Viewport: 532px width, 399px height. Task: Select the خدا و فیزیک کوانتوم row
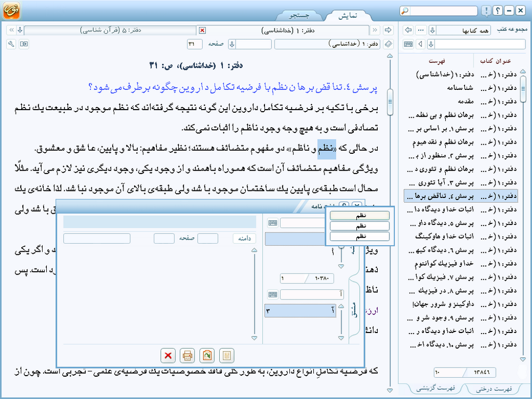tap(460, 264)
